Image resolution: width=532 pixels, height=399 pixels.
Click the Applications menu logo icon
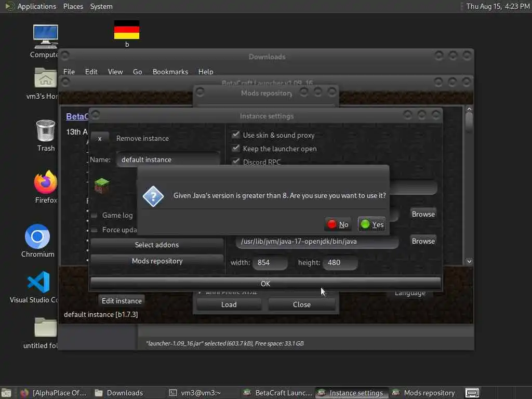[x=9, y=6]
